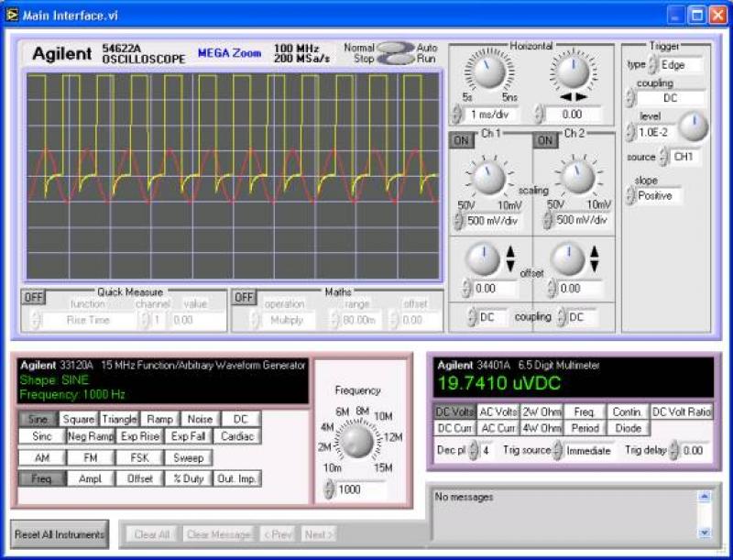The width and height of the screenshot is (733, 560).
Task: Step the Ch2 500 mV/div scaling selector
Action: 547,220
